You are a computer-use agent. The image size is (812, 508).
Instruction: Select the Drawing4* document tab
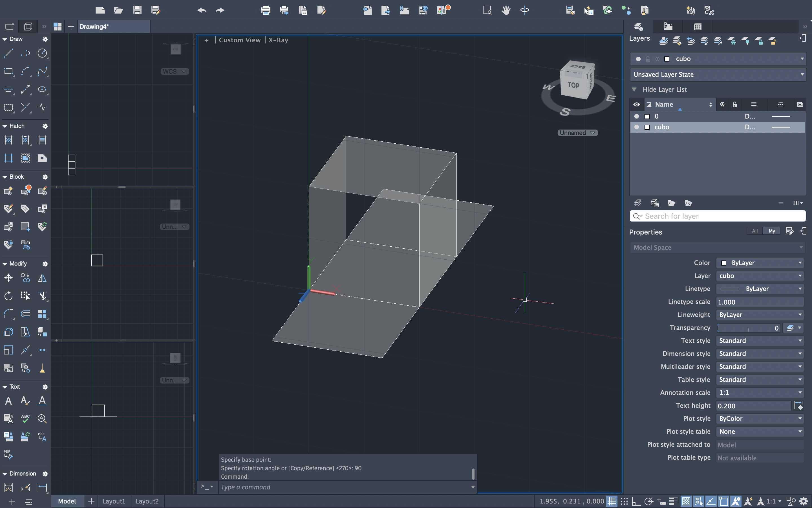click(114, 27)
